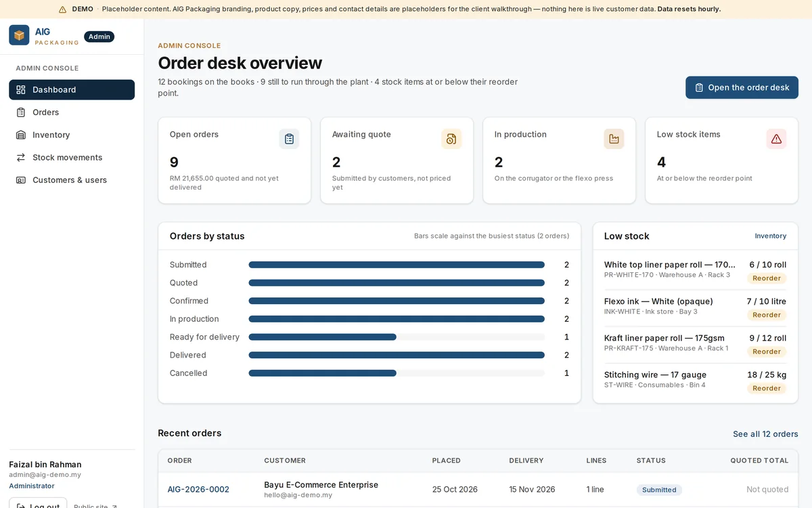This screenshot has height=508, width=812.
Task: Click the demo banner warning icon
Action: [x=62, y=9]
